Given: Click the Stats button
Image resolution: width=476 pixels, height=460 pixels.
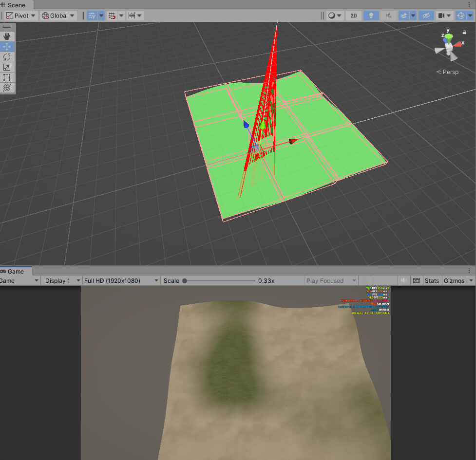Looking at the screenshot, I should [432, 280].
